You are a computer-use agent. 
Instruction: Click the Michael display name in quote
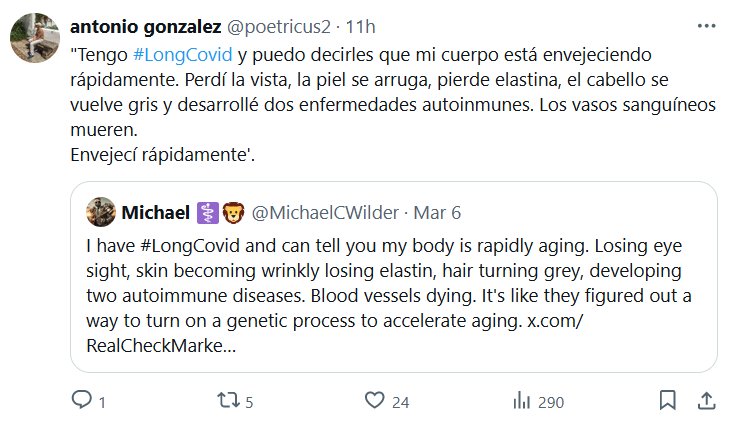[155, 213]
